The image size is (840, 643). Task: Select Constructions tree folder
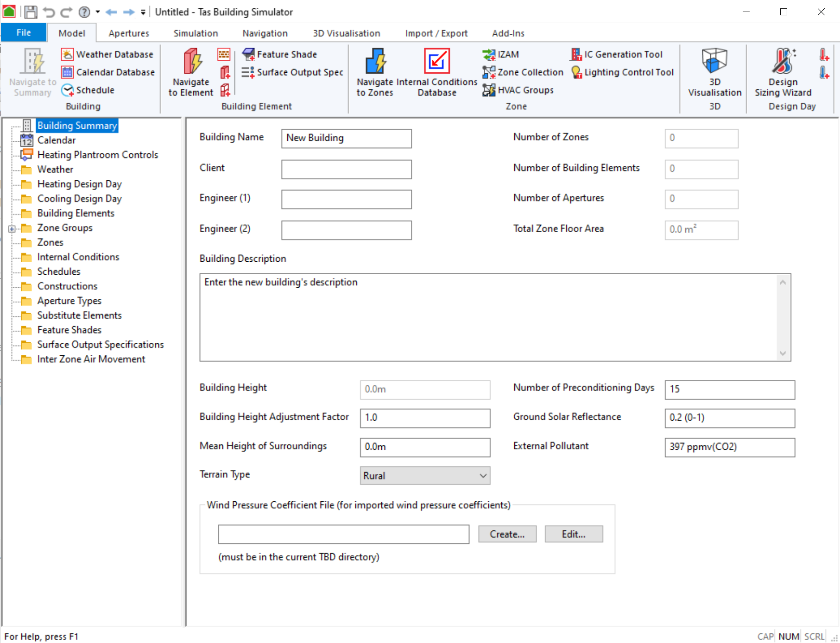[67, 286]
